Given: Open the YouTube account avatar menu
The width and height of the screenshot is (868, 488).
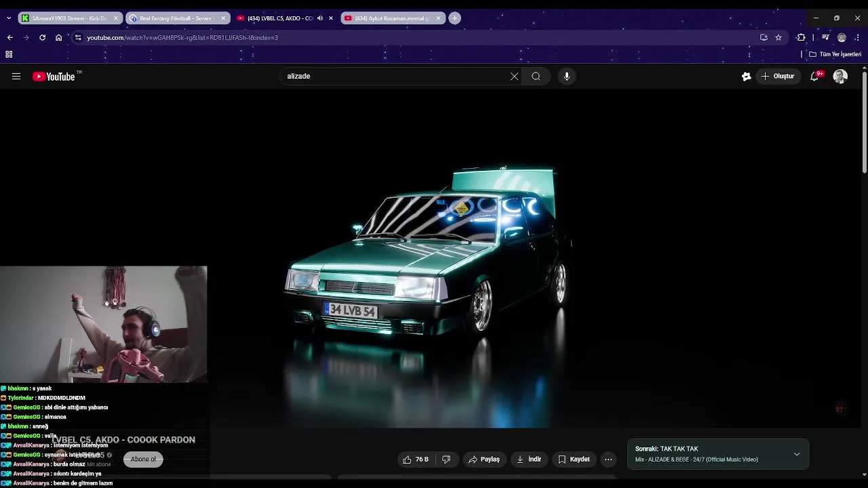Looking at the screenshot, I should click(840, 77).
